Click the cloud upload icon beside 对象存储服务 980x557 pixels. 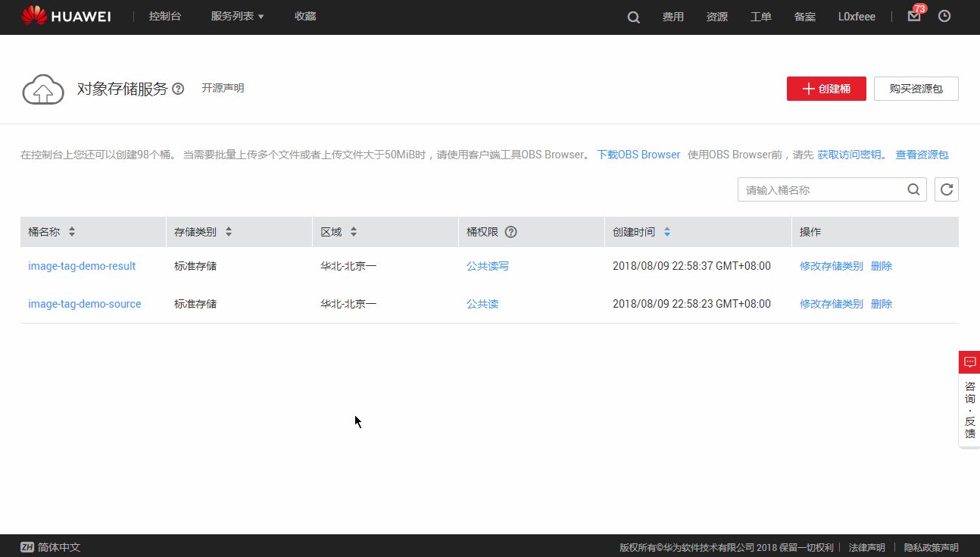43,89
